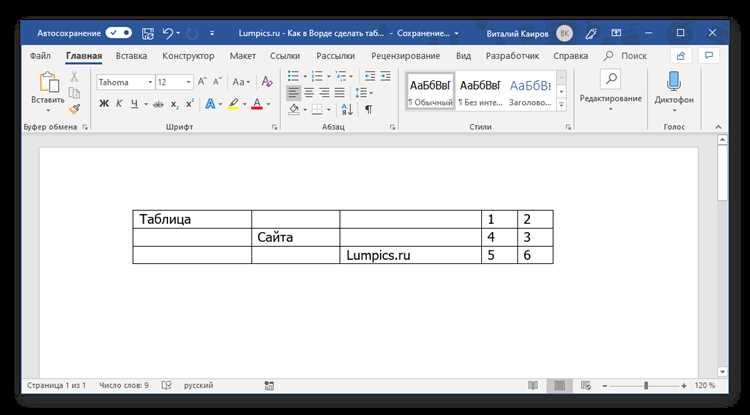Image resolution: width=750 pixels, height=415 pixels.
Task: Click the bullet list icon
Action: click(293, 76)
